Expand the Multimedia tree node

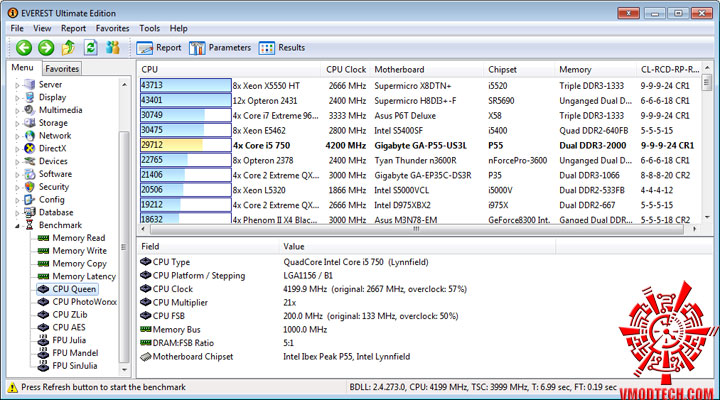click(x=17, y=111)
